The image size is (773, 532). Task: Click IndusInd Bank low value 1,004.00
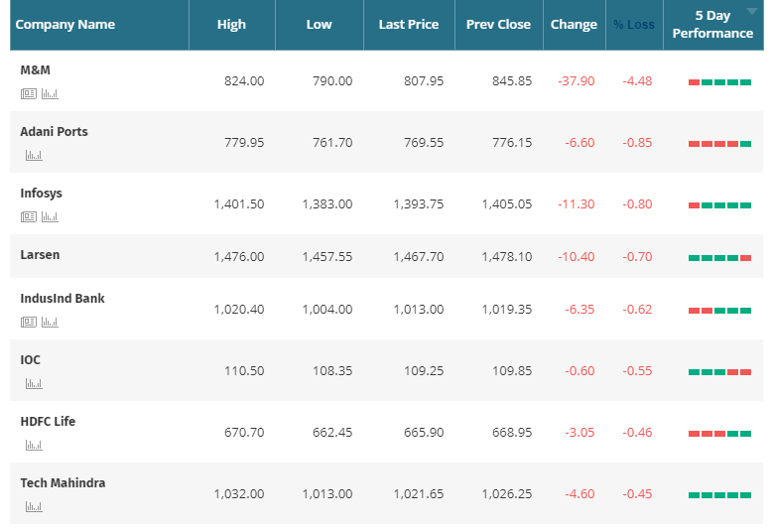point(327,310)
